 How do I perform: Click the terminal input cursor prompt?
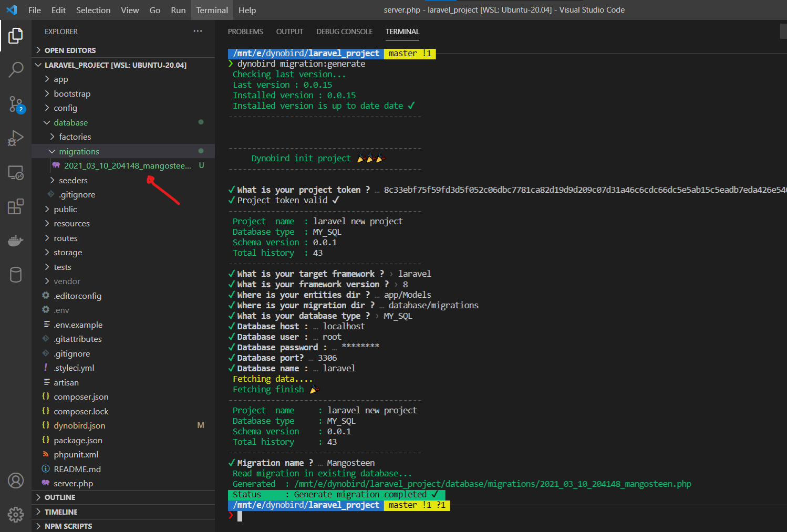240,516
